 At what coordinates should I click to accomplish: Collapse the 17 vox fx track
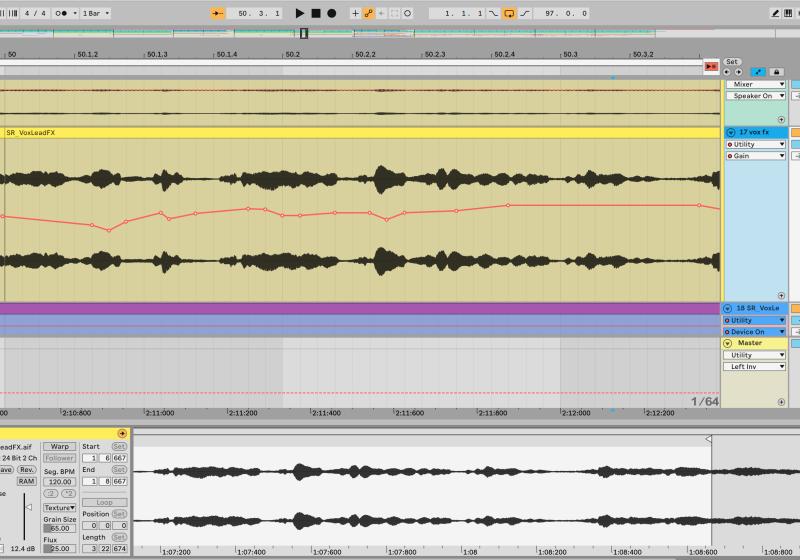point(730,132)
